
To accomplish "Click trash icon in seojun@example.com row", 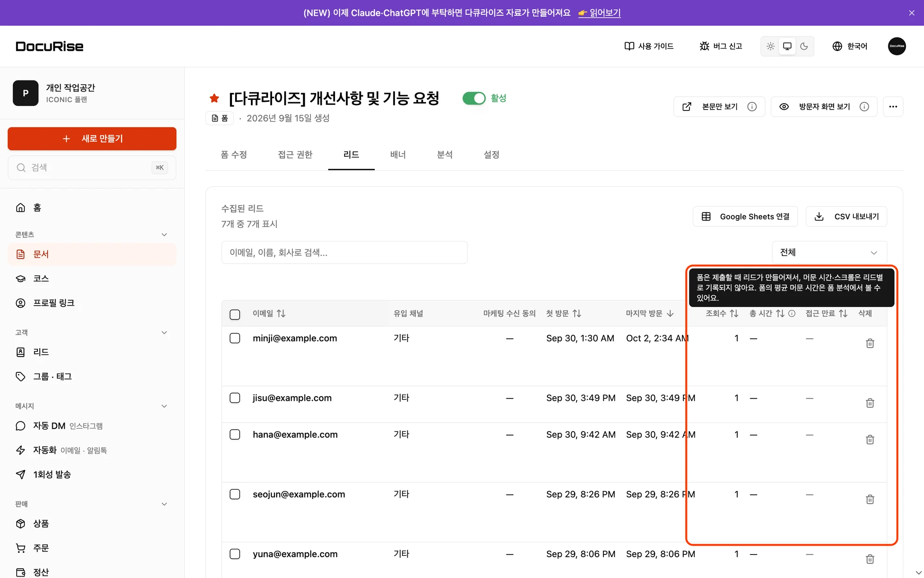I will [x=870, y=499].
